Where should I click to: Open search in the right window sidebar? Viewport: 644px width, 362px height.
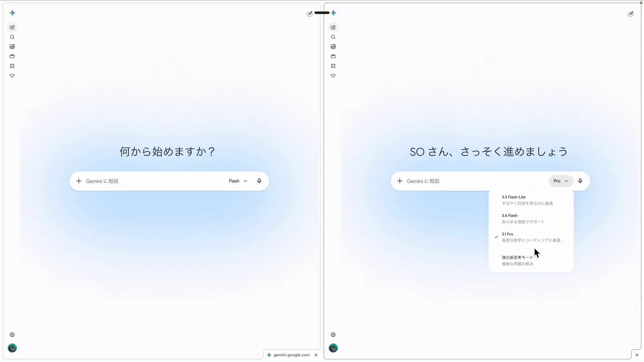click(x=333, y=37)
